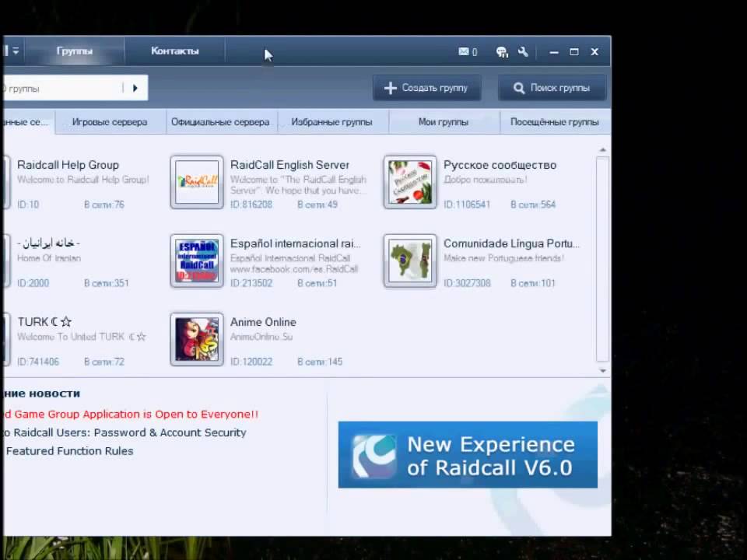Click the ID:816208 text

tap(251, 205)
